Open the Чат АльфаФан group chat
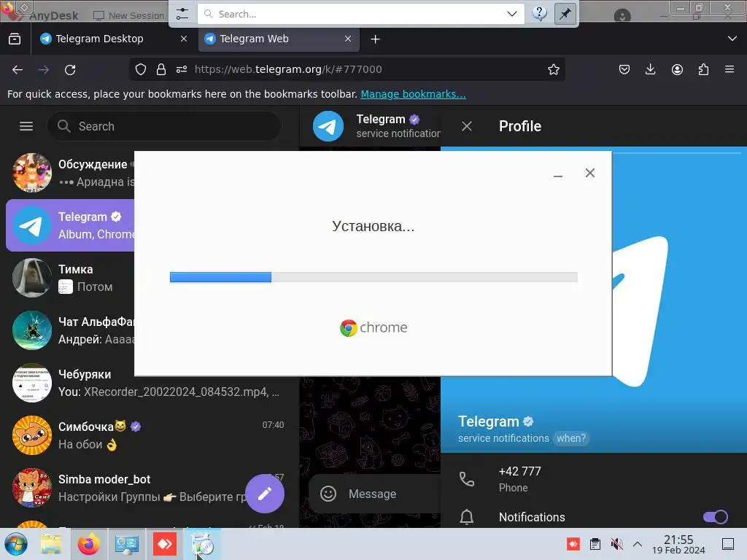The height and width of the screenshot is (560, 747). (x=71, y=330)
